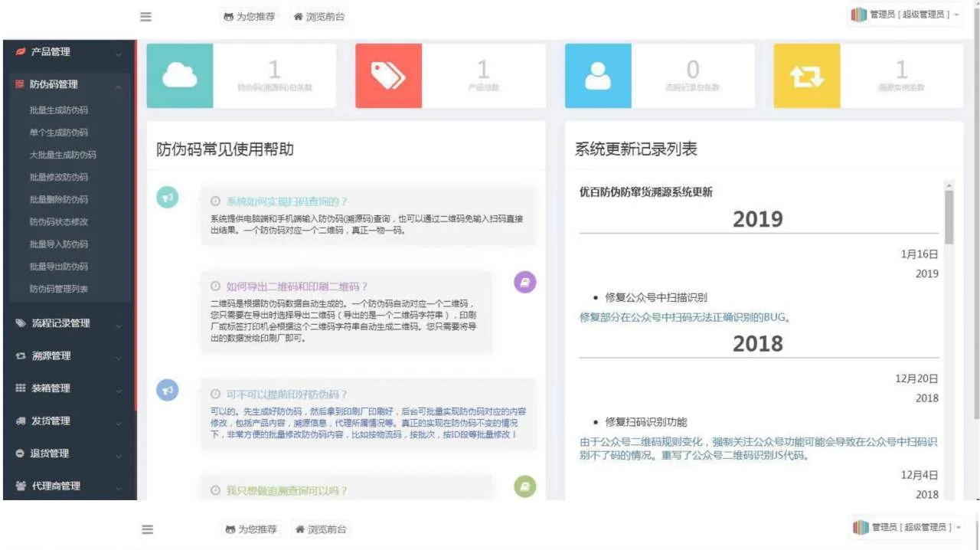Image resolution: width=980 pixels, height=550 pixels.
Task: Click the 为您推荐 button
Action: [x=250, y=17]
